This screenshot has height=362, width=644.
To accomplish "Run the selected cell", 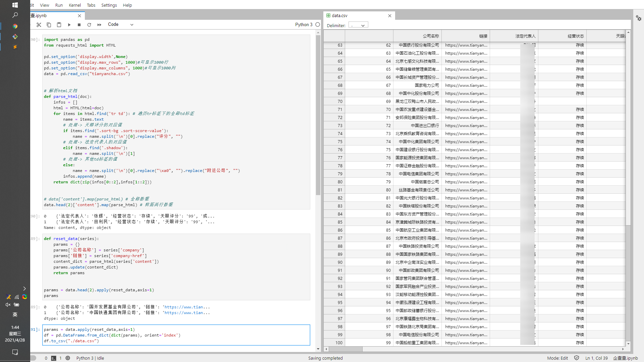I will pos(69,24).
